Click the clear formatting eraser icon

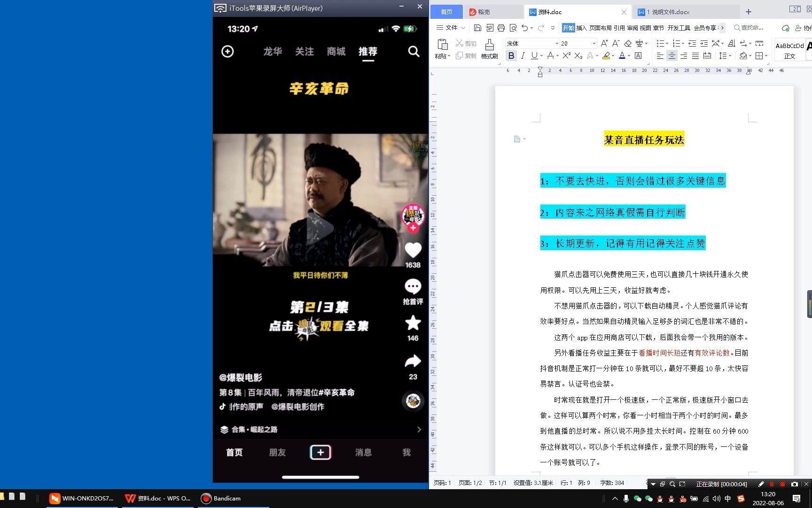[x=628, y=43]
